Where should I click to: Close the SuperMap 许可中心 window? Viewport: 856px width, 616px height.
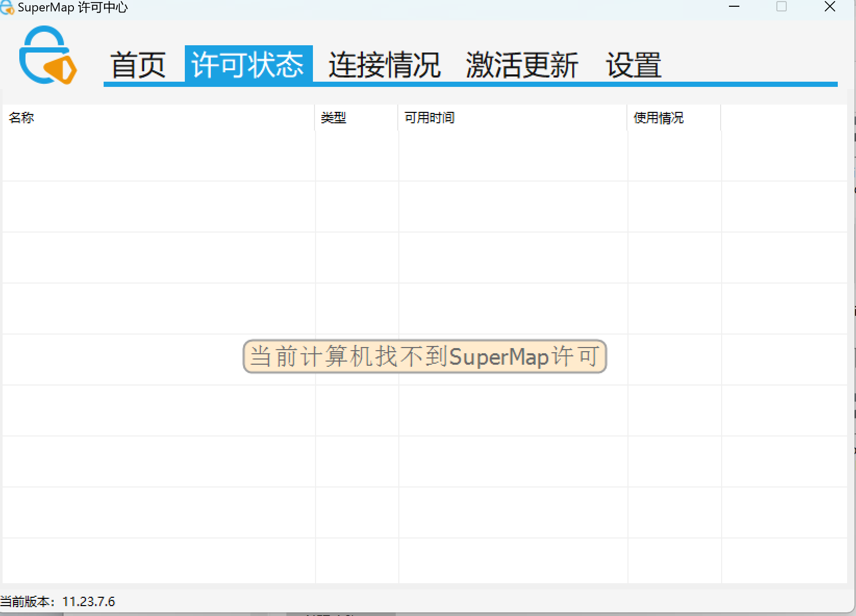click(x=830, y=7)
